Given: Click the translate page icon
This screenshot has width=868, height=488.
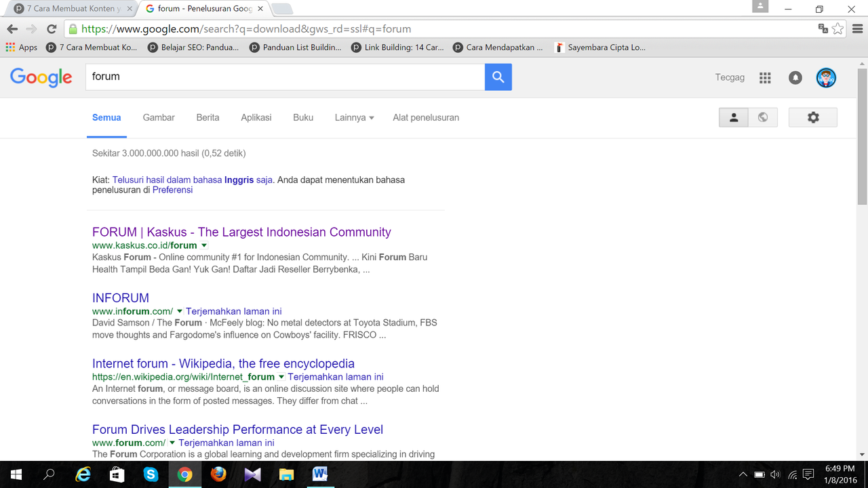Looking at the screenshot, I should (x=823, y=28).
